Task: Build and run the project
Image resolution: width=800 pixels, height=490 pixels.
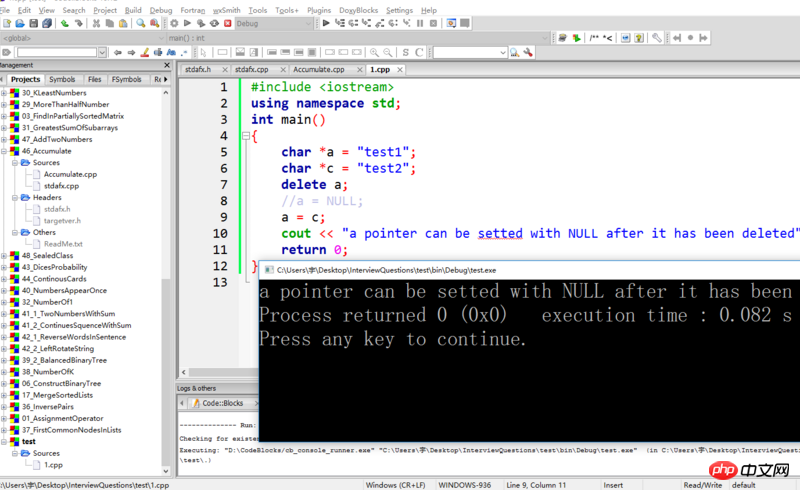Action: click(x=201, y=23)
